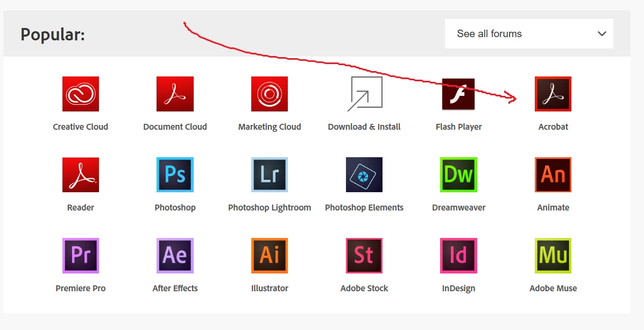The height and width of the screenshot is (330, 644).
Task: Open the Animate An icon
Action: click(x=553, y=174)
